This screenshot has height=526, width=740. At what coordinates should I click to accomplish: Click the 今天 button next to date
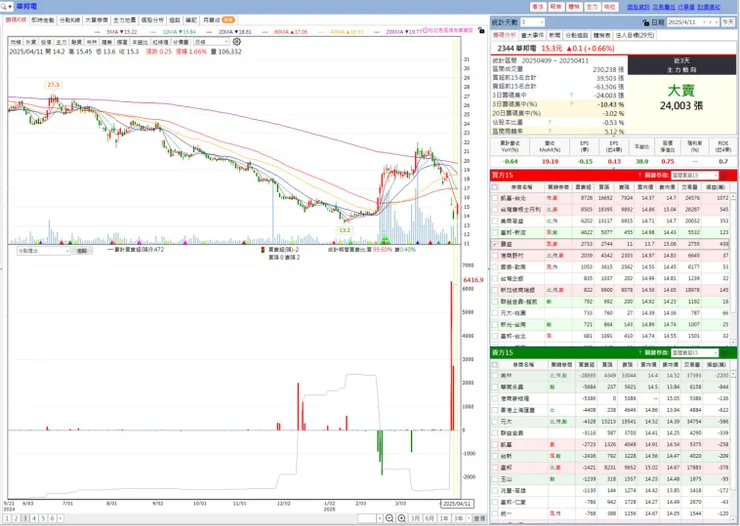728,22
